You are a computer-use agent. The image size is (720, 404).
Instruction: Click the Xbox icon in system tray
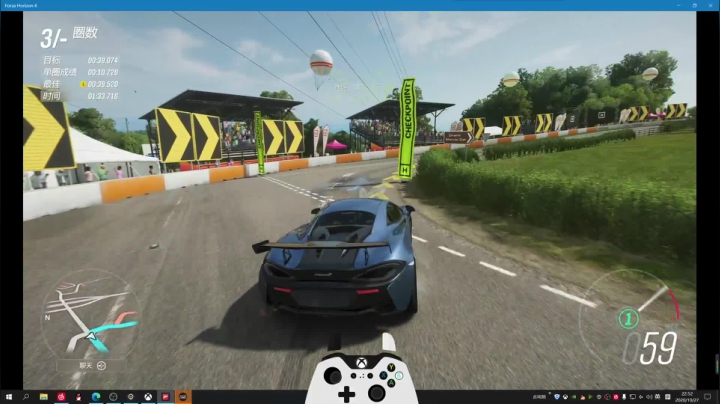tap(565, 397)
